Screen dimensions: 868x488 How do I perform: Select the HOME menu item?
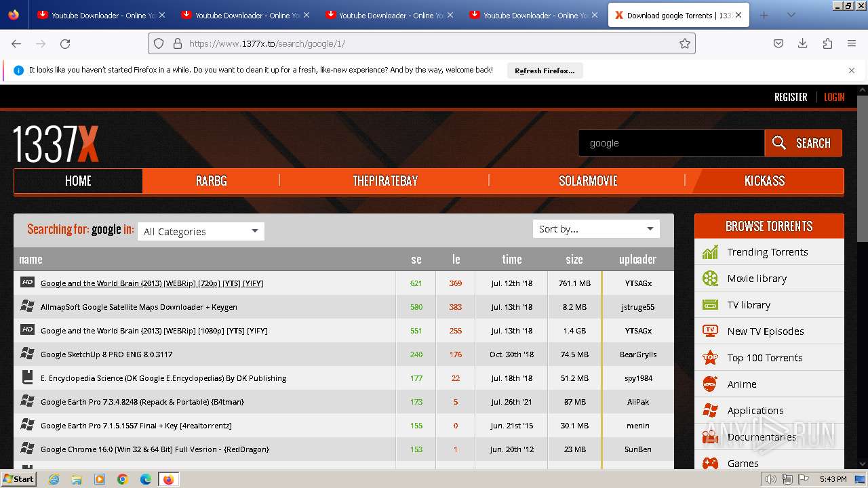pos(78,181)
